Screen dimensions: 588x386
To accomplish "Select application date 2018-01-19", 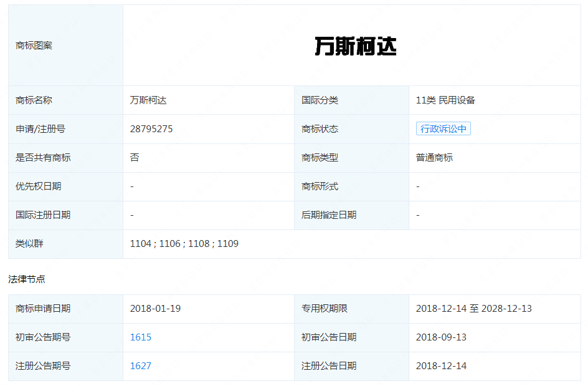I will [x=155, y=308].
